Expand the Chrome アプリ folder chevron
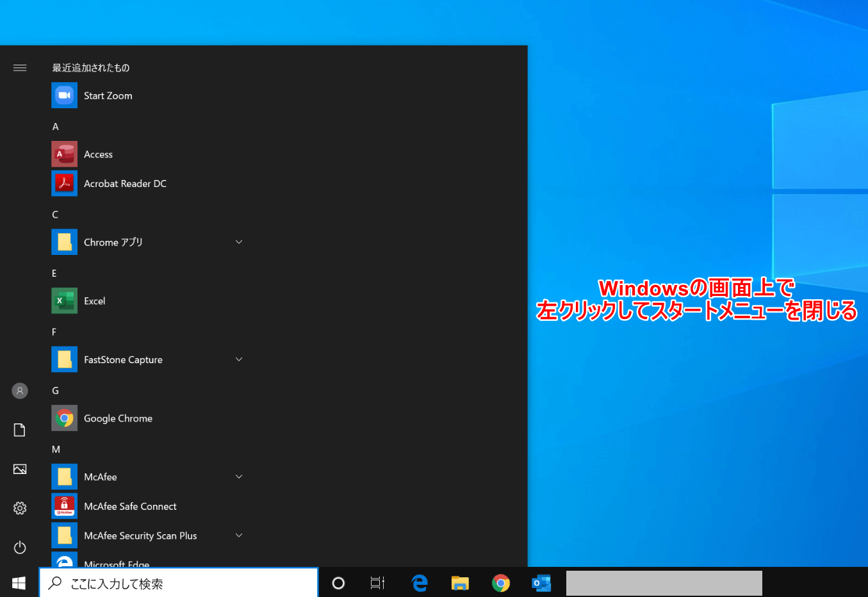This screenshot has height=597, width=868. [x=239, y=242]
